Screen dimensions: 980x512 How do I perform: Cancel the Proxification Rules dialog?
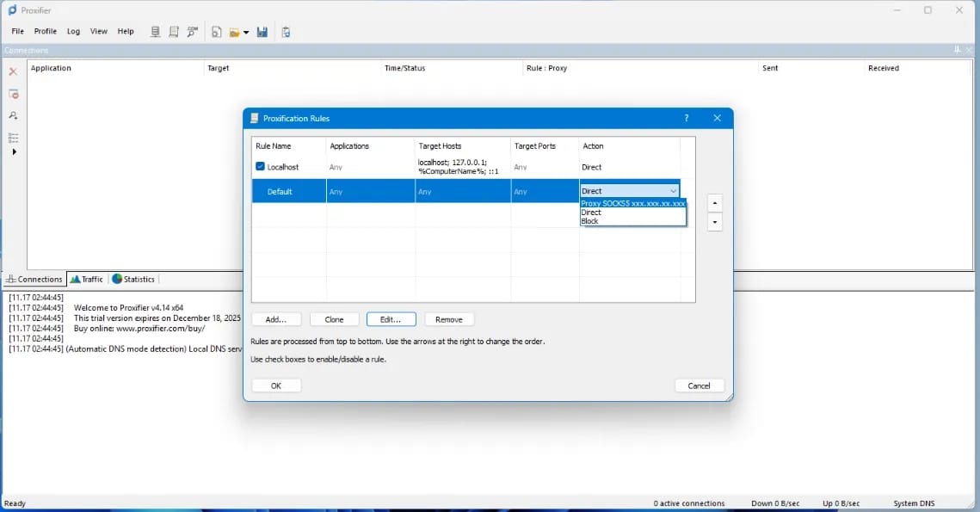[700, 386]
